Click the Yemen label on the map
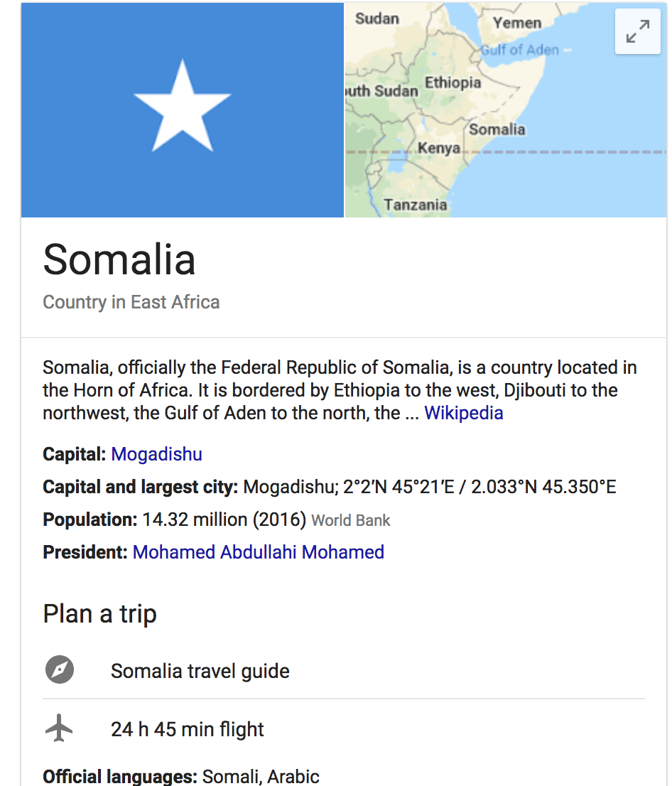Image resolution: width=672 pixels, height=786 pixels. [x=517, y=23]
